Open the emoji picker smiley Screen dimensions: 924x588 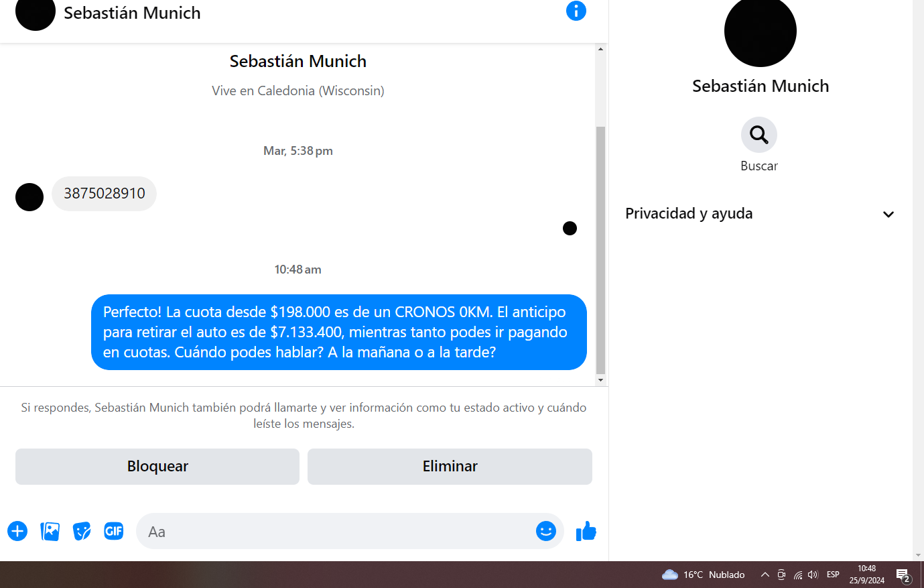click(x=546, y=532)
